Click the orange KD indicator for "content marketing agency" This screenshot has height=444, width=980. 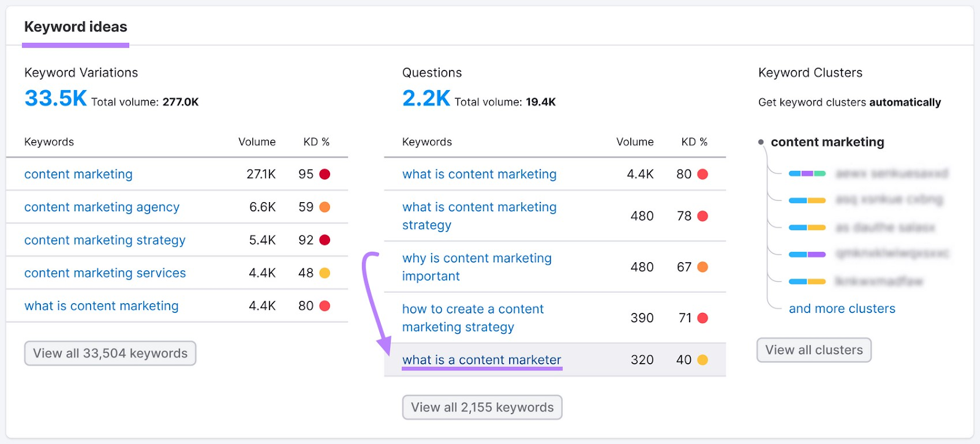324,207
